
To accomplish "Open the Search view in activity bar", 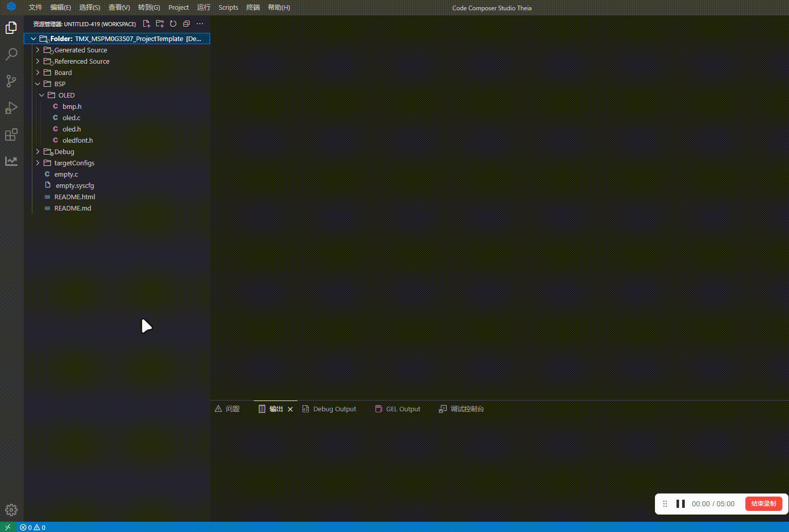I will (x=11, y=54).
